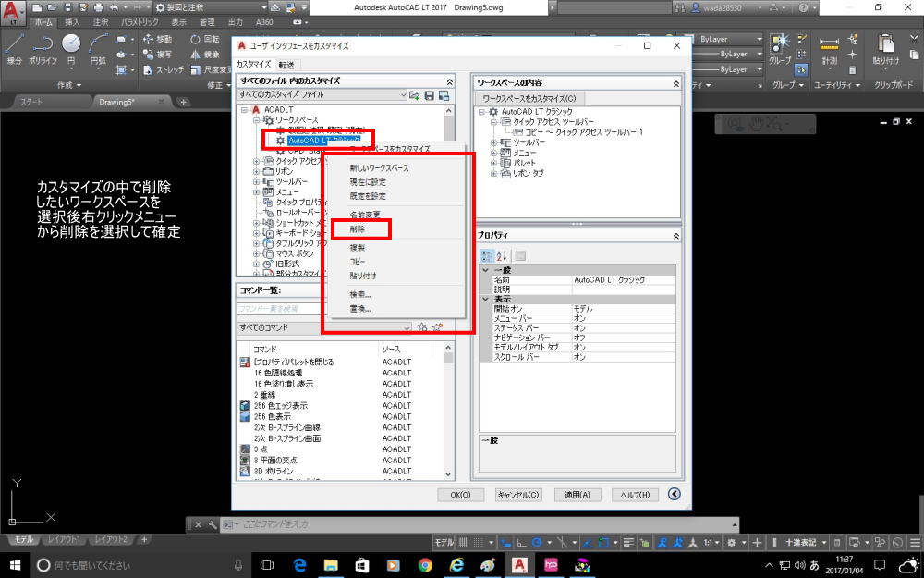Viewport: 924px width, 578px height.
Task: Click the Stretch (ストレッチ) tool
Action: tap(164, 69)
